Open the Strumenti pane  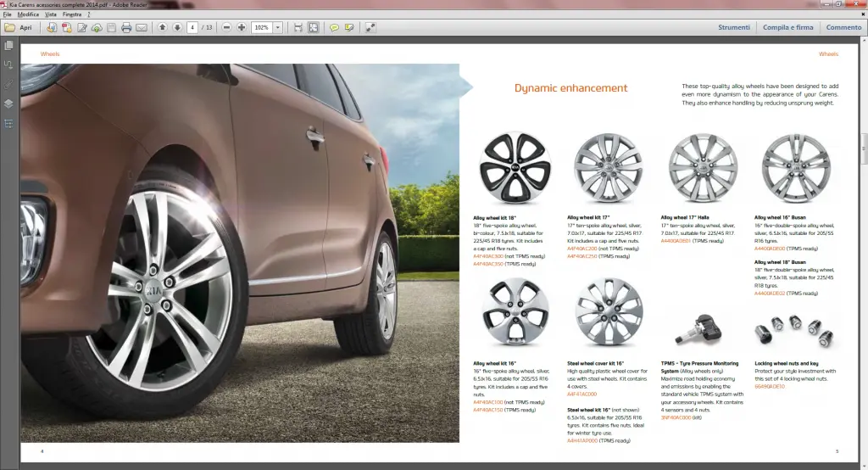734,27
